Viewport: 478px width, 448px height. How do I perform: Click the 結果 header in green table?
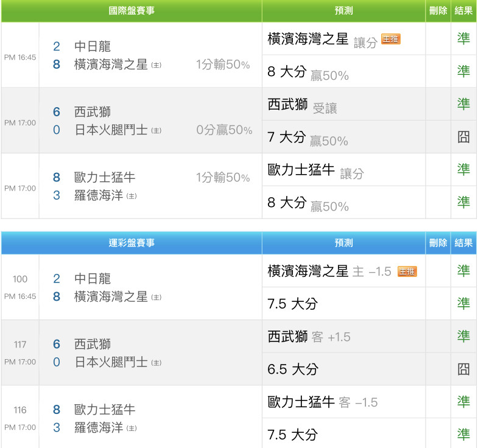pos(463,11)
